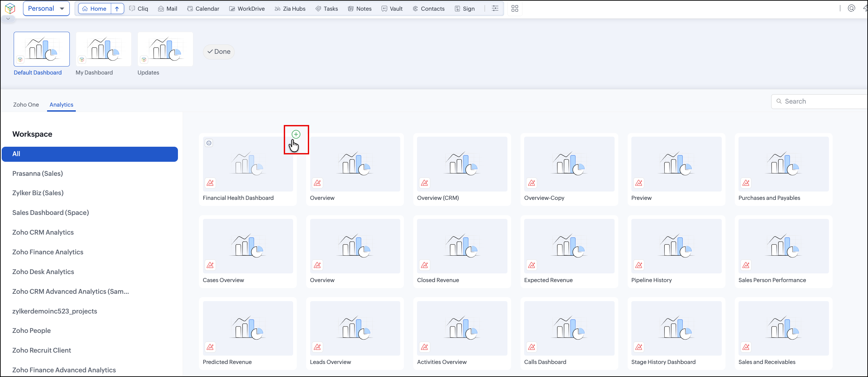Open Zia Hubs from the top navigation
The width and height of the screenshot is (868, 377).
[x=290, y=9]
